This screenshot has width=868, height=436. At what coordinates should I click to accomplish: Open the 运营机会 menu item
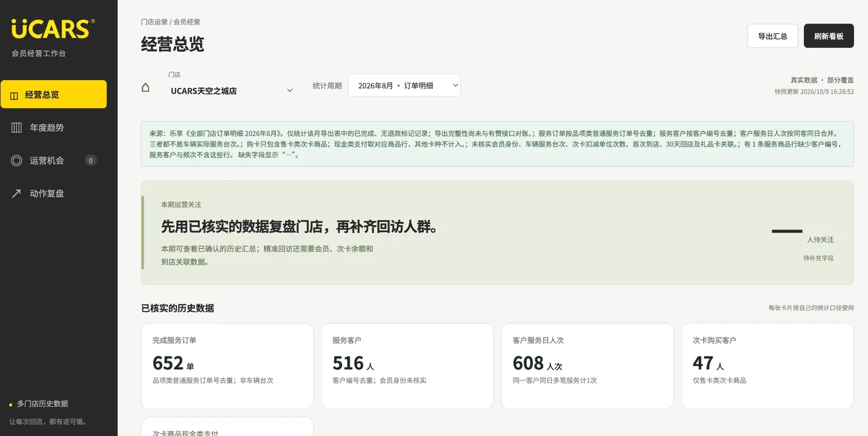coord(54,161)
